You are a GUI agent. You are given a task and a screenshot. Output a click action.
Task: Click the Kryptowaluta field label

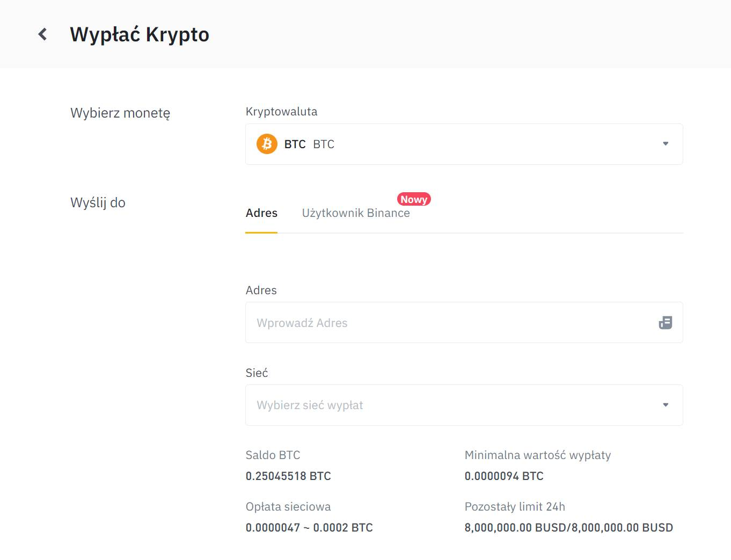(x=281, y=112)
